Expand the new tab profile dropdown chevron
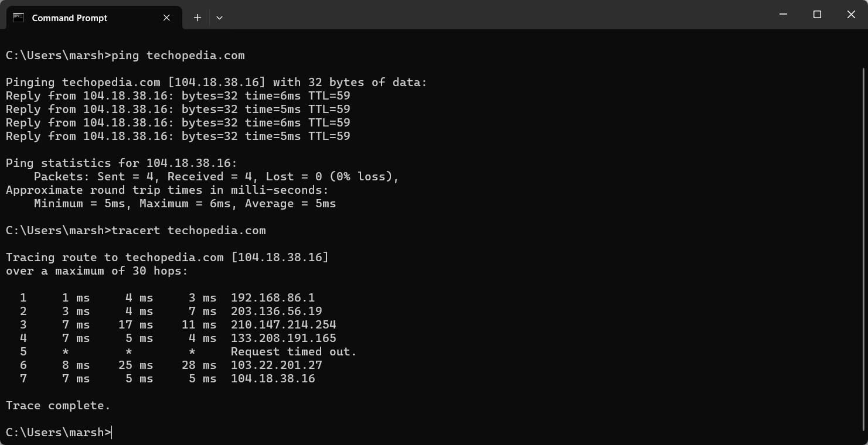Image resolution: width=868 pixels, height=445 pixels. point(219,18)
